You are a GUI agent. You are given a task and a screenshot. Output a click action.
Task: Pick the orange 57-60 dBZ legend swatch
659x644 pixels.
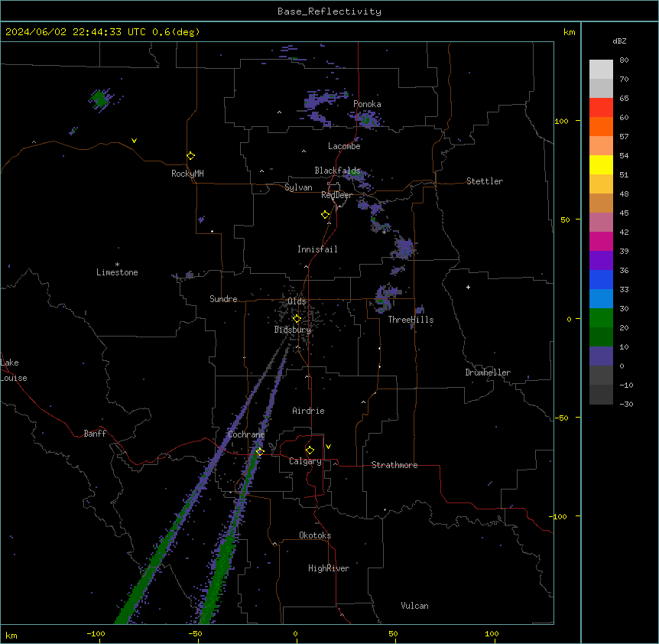[601, 126]
